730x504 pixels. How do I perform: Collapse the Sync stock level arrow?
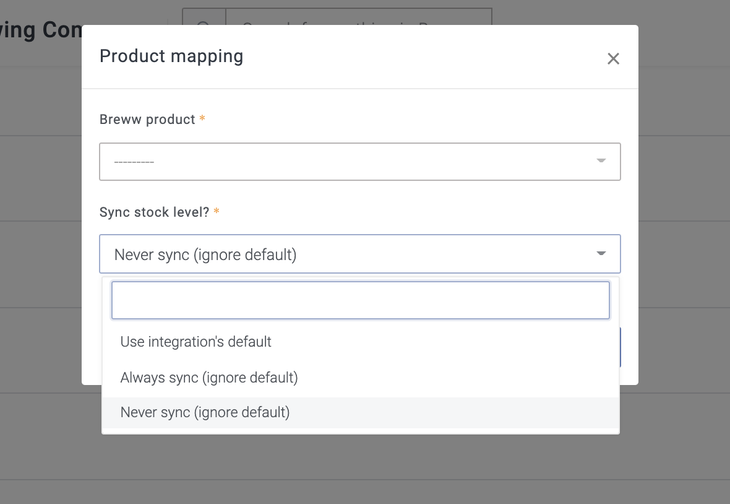(x=601, y=254)
